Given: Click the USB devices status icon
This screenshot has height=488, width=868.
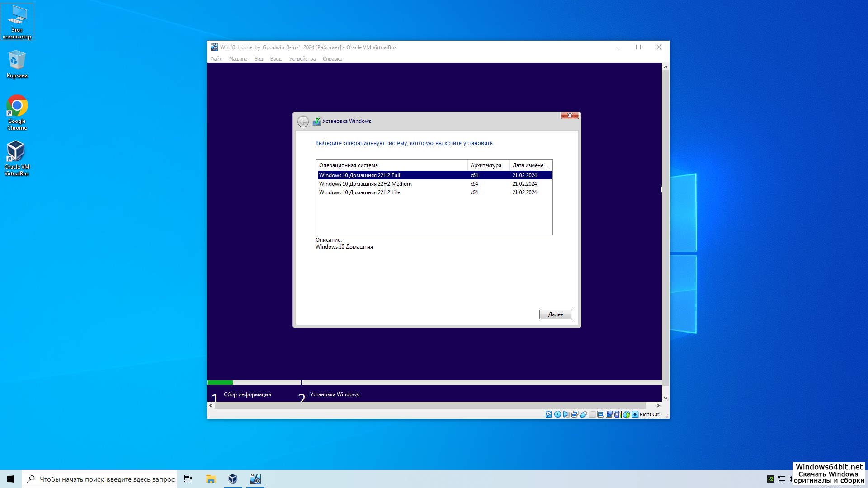Looking at the screenshot, I should [584, 414].
